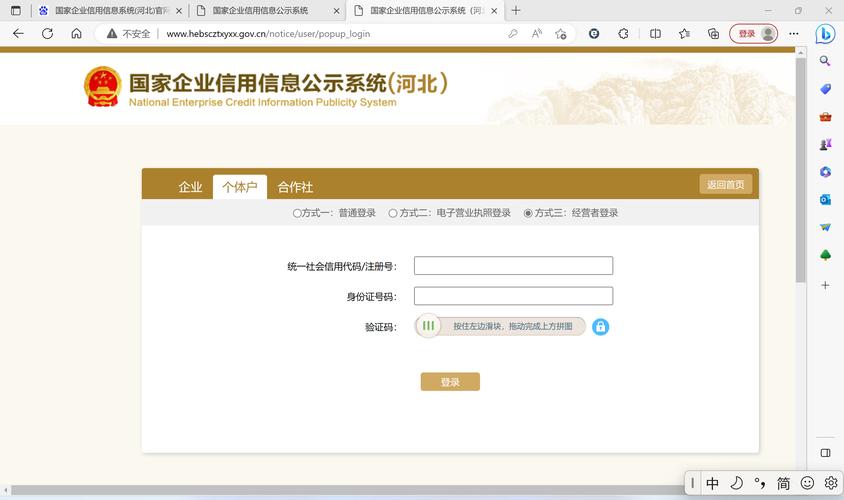Toggle IME simplified 简 character mode
This screenshot has width=844, height=500.
click(x=783, y=483)
